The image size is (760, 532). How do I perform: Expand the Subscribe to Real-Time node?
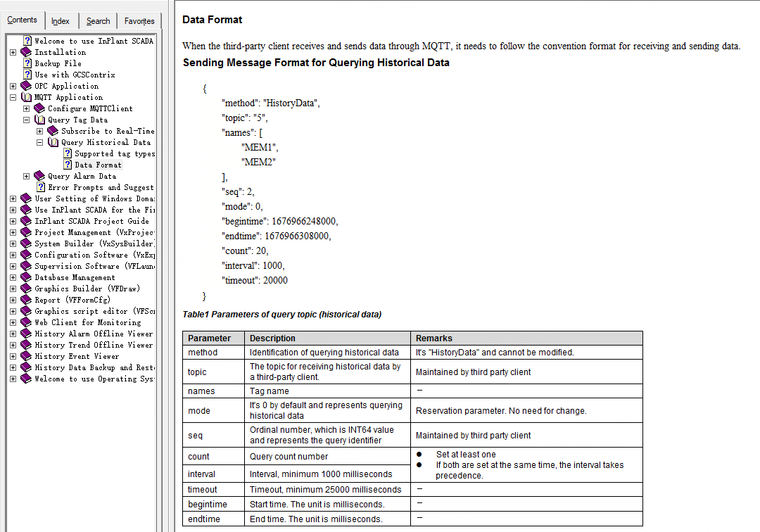coord(39,132)
